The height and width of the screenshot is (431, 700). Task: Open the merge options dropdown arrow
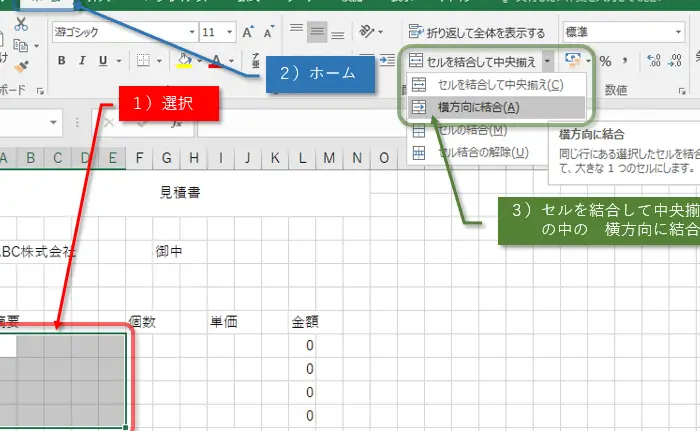pos(547,61)
